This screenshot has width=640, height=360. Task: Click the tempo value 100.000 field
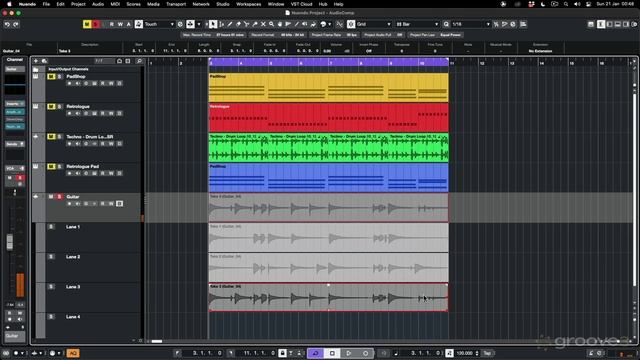pyautogui.click(x=464, y=353)
